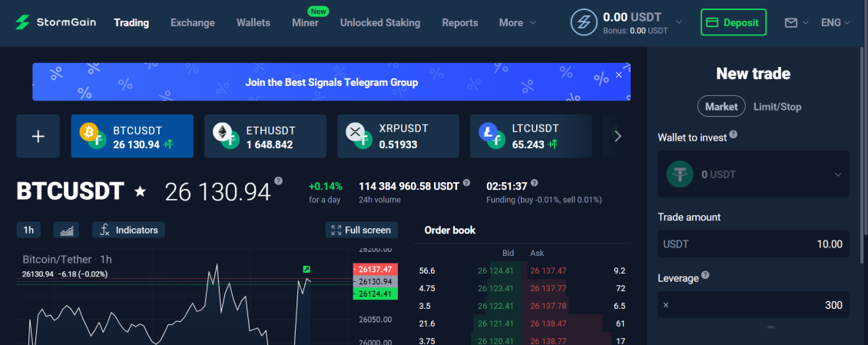Click the Leverage help icon
The width and height of the screenshot is (868, 345).
click(705, 275)
